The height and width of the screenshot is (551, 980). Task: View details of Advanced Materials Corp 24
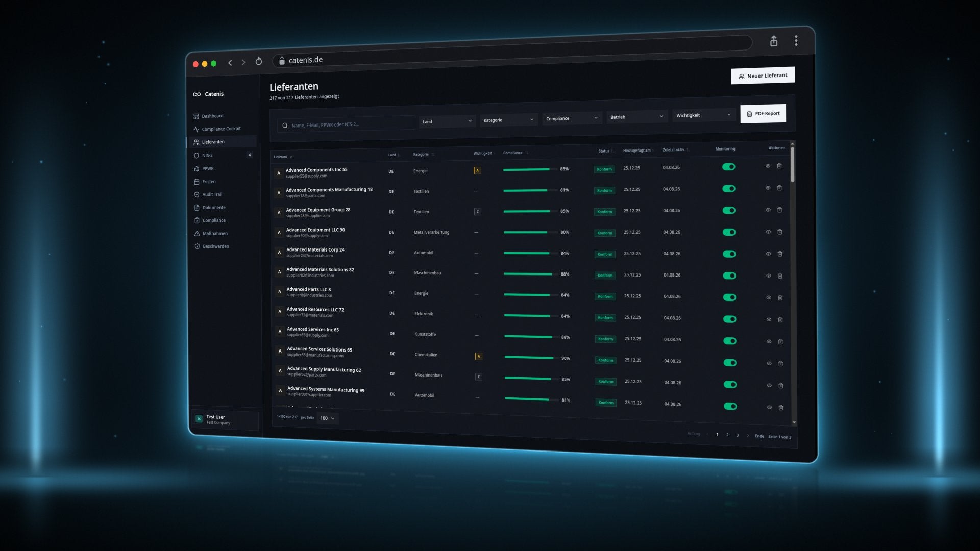point(768,254)
